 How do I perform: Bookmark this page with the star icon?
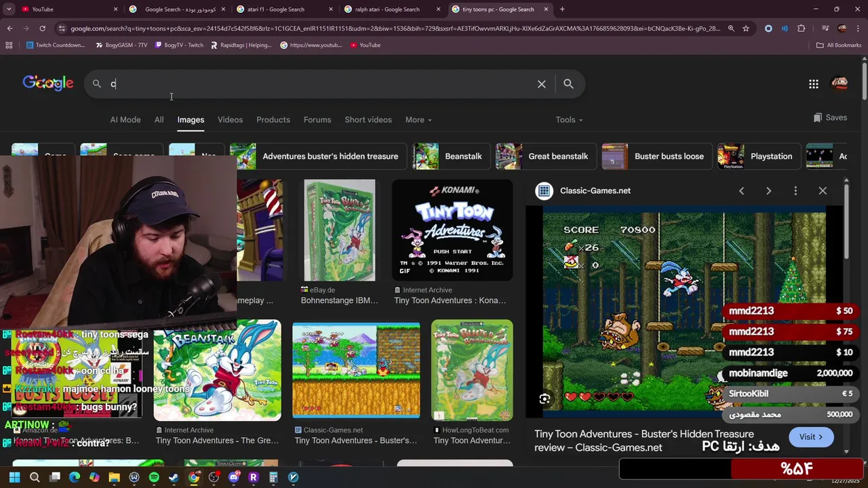(746, 28)
